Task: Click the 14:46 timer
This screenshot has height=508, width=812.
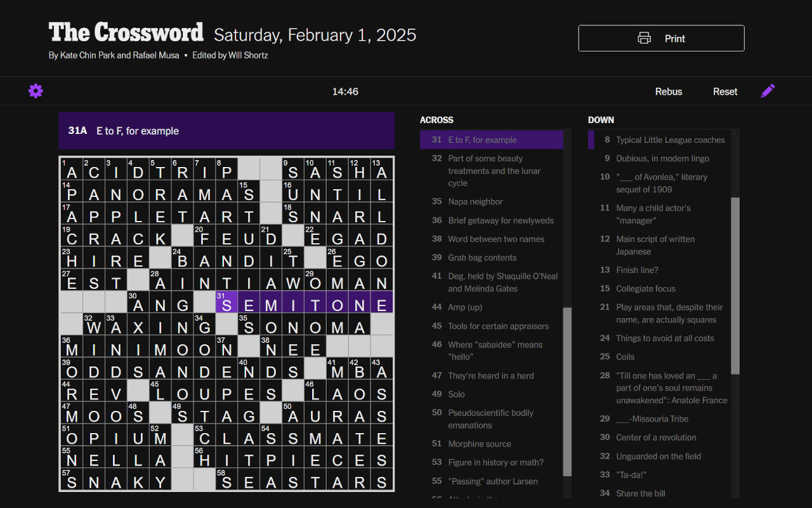Action: (x=345, y=91)
